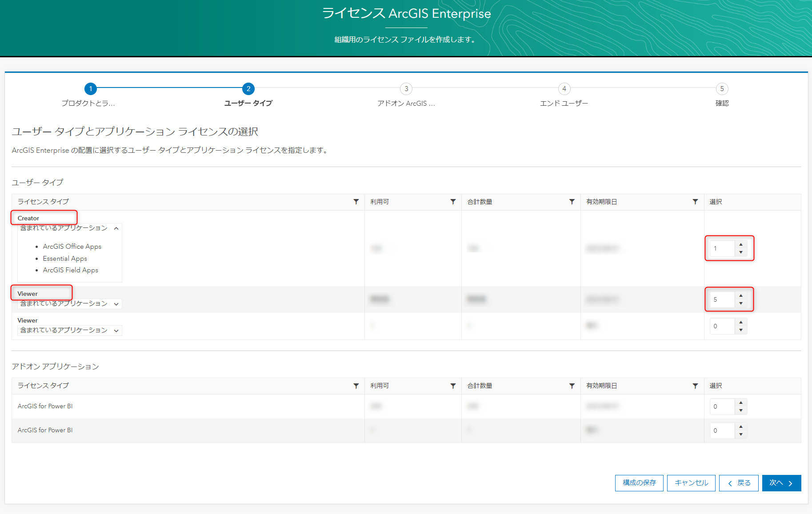Expand first Viewer's 含まれているアプリケーション list

click(x=116, y=304)
